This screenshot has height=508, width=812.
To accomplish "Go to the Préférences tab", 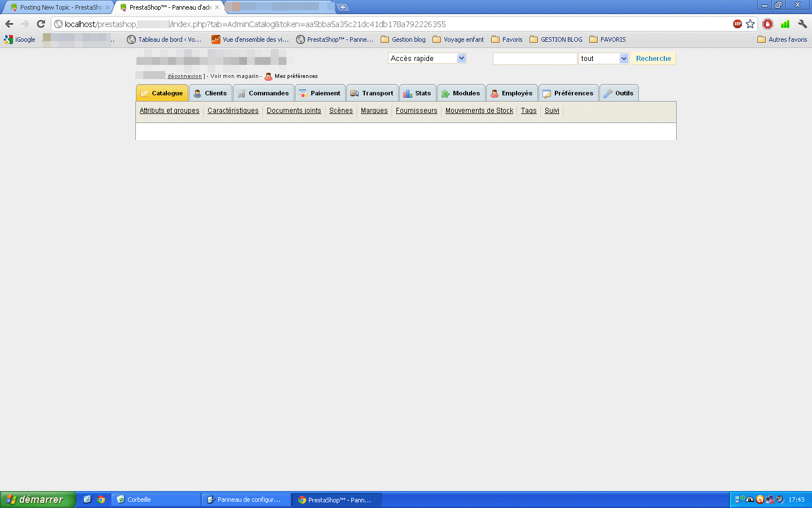I will pos(568,93).
